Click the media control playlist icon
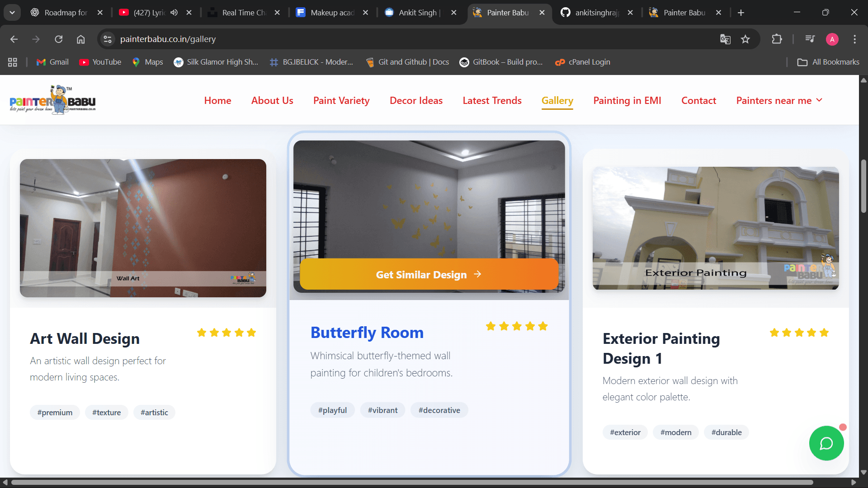 click(x=810, y=39)
